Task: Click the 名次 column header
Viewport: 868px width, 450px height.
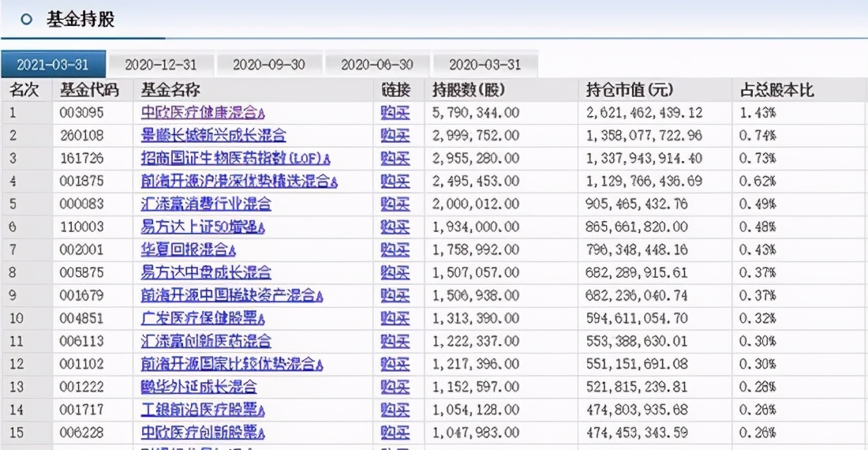Action: [24, 90]
